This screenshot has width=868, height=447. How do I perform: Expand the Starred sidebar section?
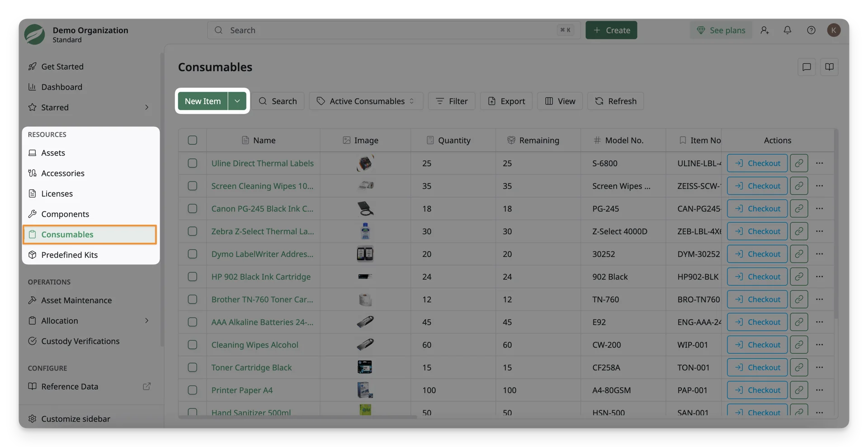[x=146, y=107]
